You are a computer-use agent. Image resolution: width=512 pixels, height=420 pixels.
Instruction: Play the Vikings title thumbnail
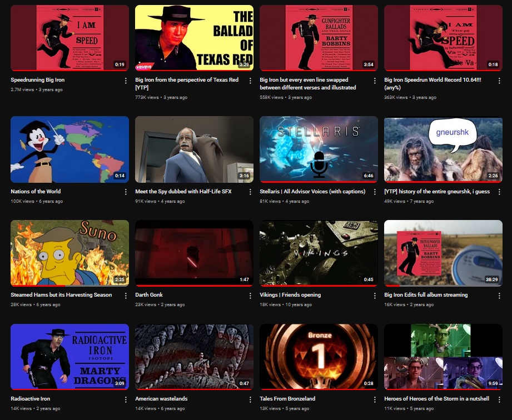click(319, 253)
